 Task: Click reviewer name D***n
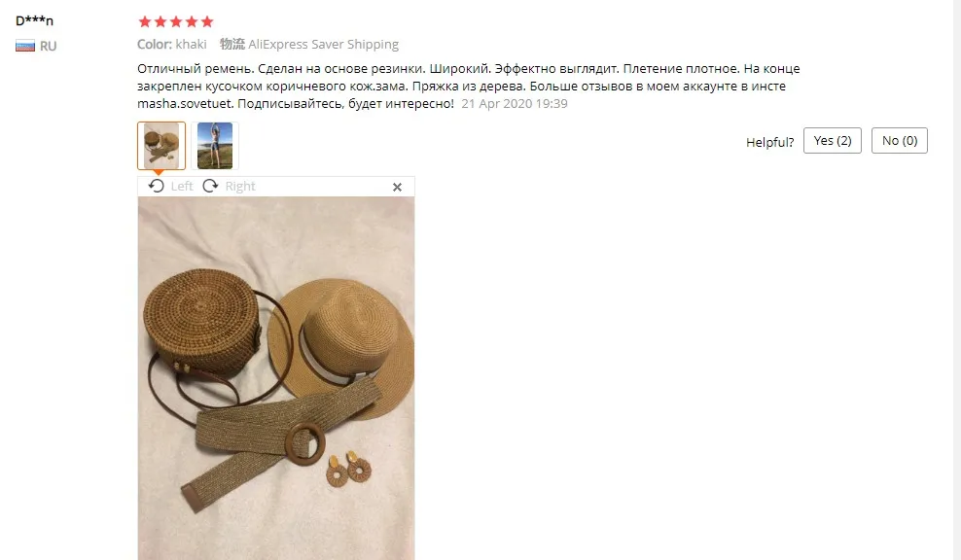pyautogui.click(x=34, y=20)
